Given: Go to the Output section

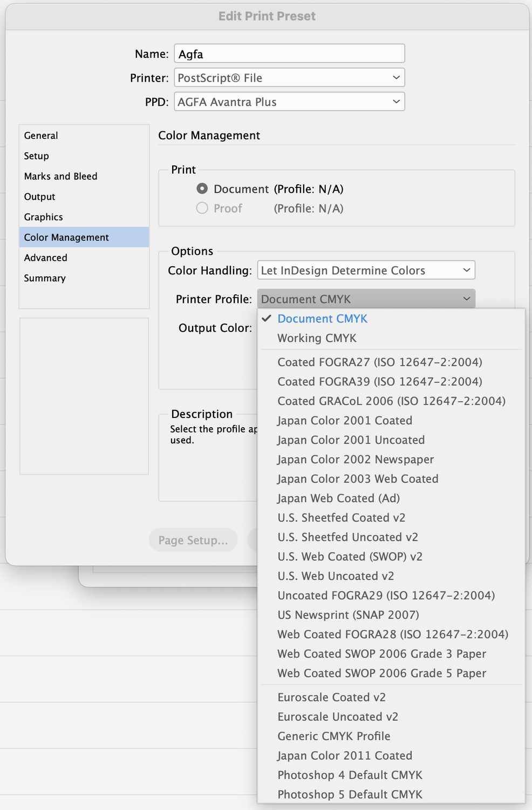Looking at the screenshot, I should pyautogui.click(x=39, y=197).
